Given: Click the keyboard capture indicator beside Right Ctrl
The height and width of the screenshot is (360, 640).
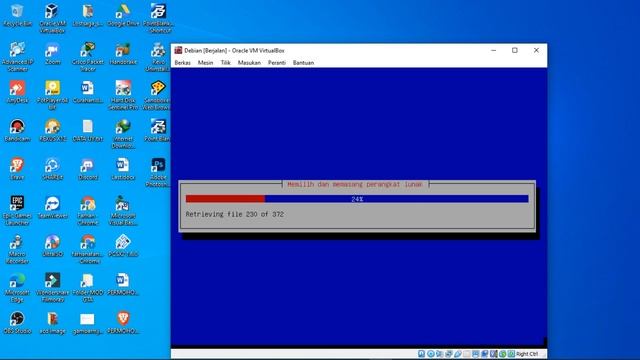Looking at the screenshot, I should 511,354.
